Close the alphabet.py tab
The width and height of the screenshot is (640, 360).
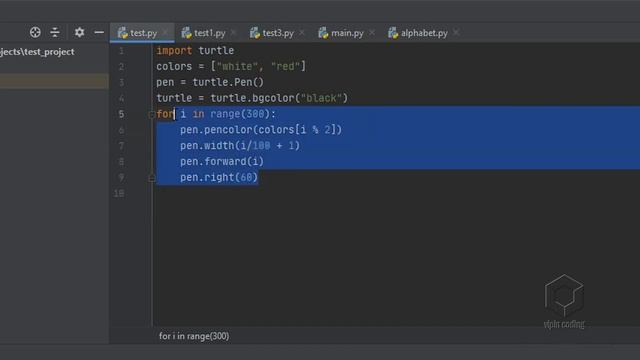456,32
